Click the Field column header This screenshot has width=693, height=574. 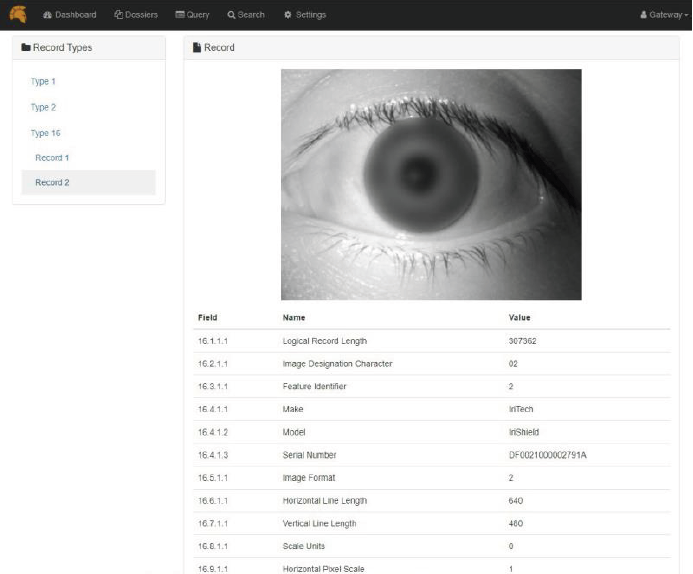pos(208,318)
